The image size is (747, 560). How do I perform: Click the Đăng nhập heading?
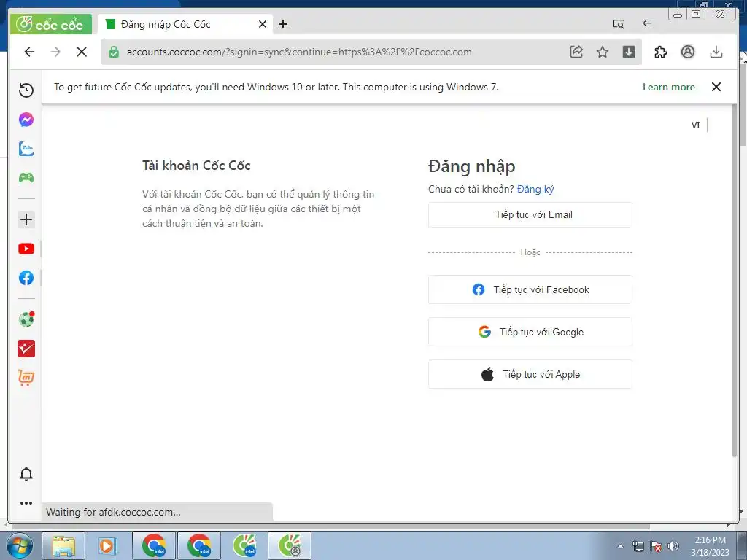click(472, 167)
